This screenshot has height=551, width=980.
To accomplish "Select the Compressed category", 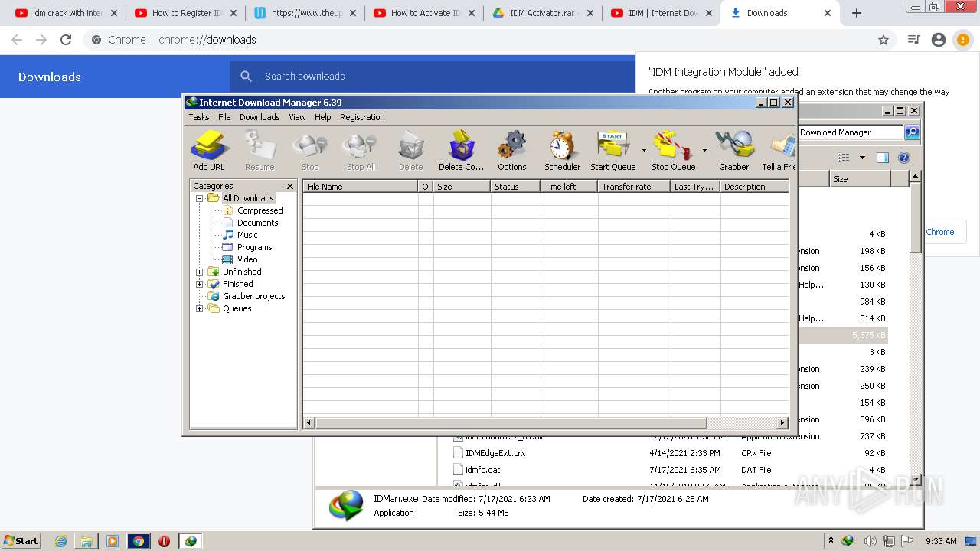I will (260, 210).
